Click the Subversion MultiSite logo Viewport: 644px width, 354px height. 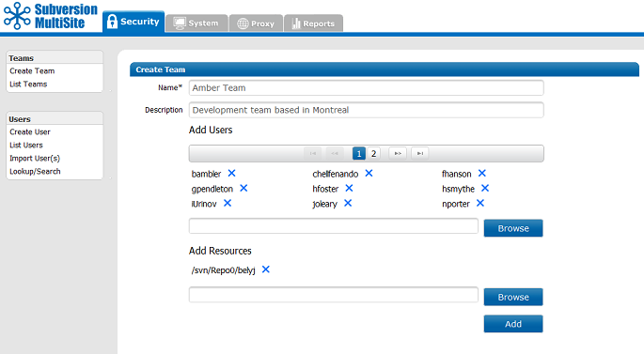tap(50, 16)
